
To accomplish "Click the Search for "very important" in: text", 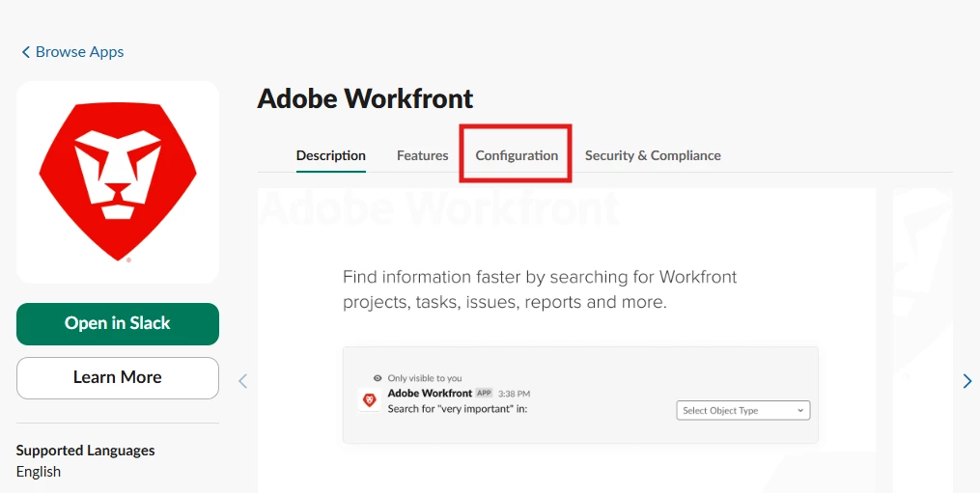I will [x=458, y=409].
